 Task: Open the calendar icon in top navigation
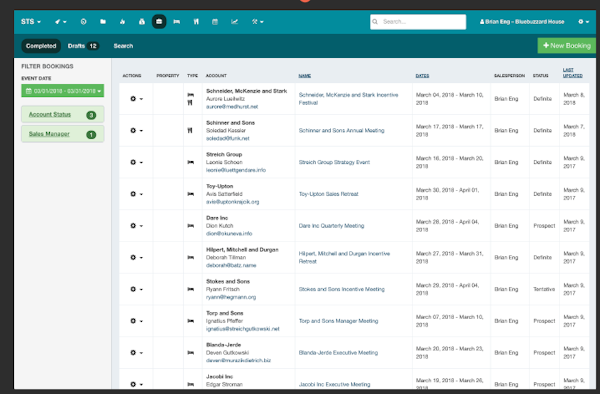[x=215, y=22]
